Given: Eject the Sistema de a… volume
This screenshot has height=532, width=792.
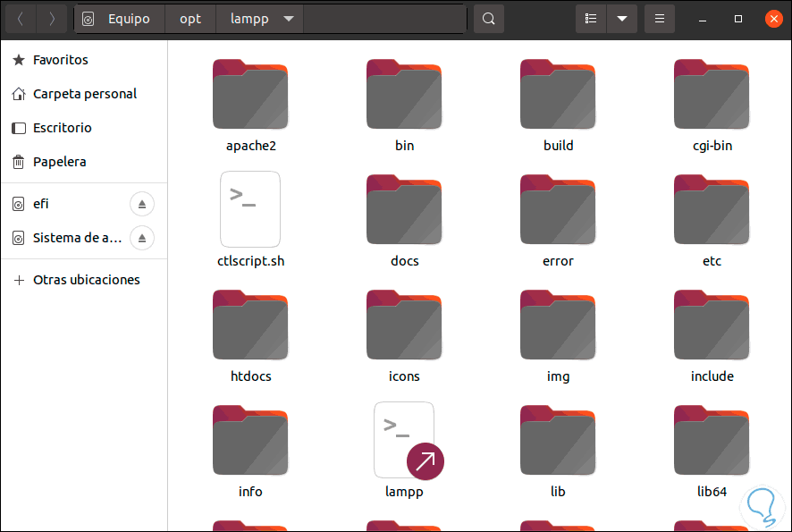Looking at the screenshot, I should point(142,238).
